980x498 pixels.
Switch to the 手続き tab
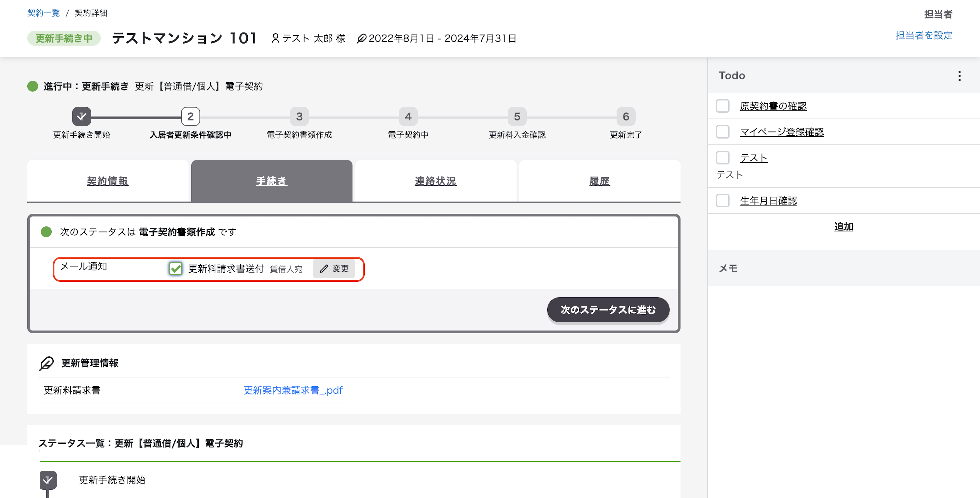tap(272, 181)
